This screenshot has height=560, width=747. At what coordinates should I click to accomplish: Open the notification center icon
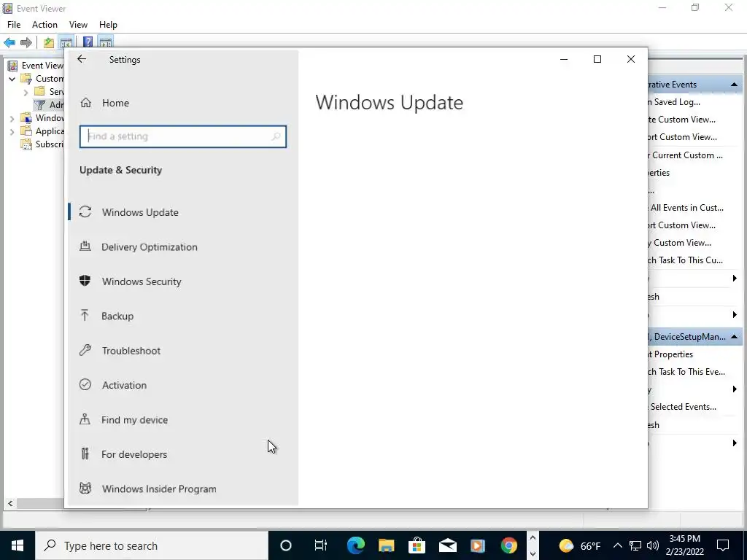point(723,545)
